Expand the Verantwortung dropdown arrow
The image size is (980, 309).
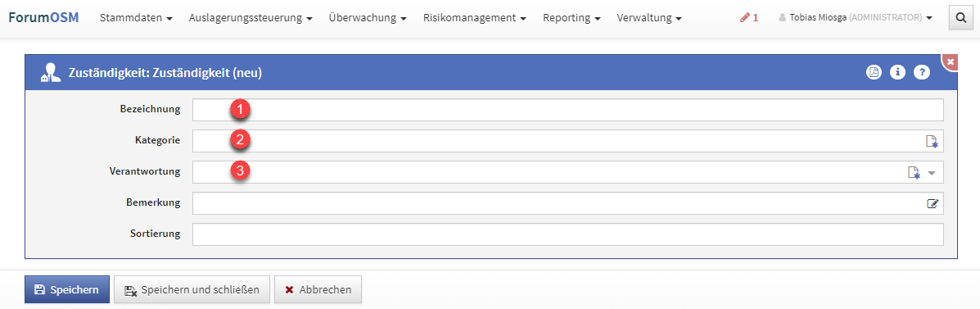[932, 173]
